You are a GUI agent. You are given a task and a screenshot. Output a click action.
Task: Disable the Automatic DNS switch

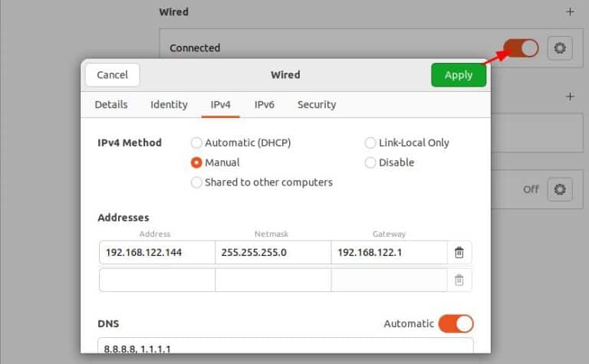[456, 324]
